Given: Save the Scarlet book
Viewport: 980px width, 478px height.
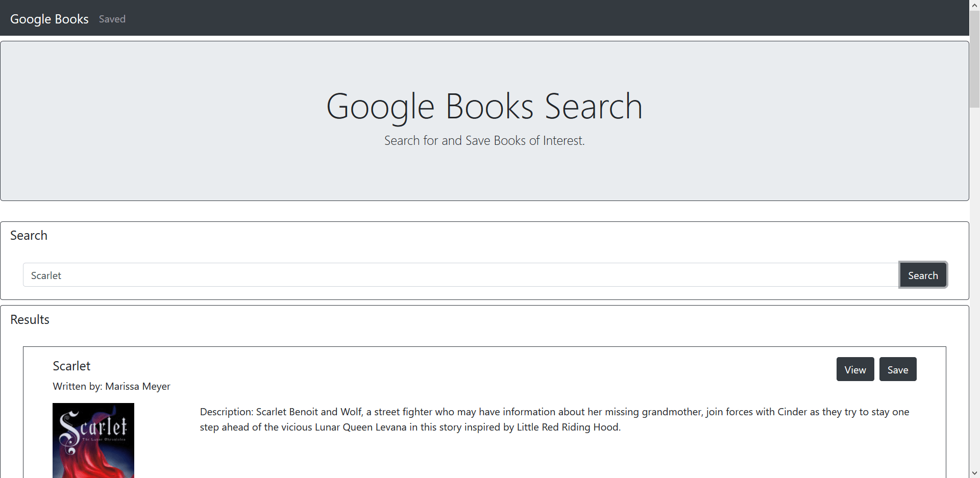Looking at the screenshot, I should 897,369.
